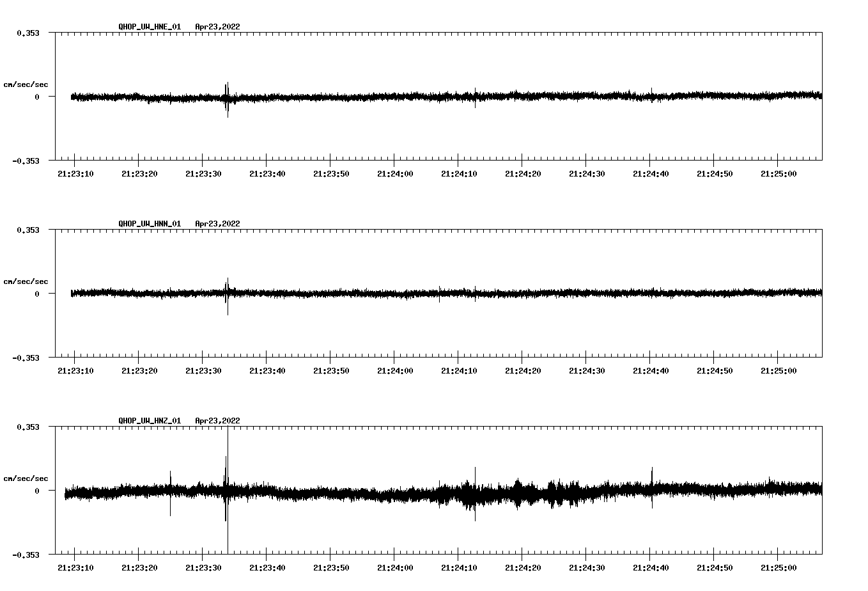Click the 21:23:50 time label on HNN plot
Screen dimensions: 868x591
331,371
